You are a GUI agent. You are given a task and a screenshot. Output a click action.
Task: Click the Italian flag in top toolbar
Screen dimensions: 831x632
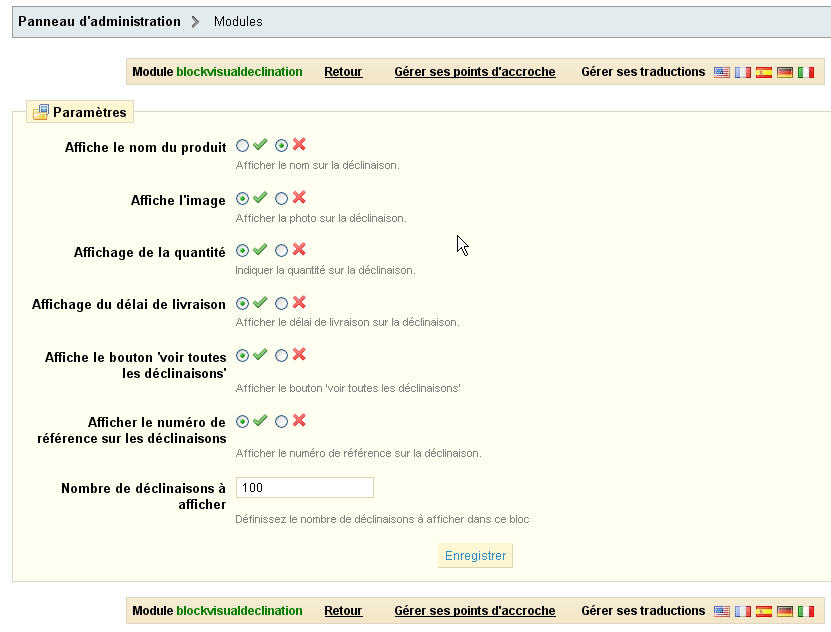click(806, 72)
